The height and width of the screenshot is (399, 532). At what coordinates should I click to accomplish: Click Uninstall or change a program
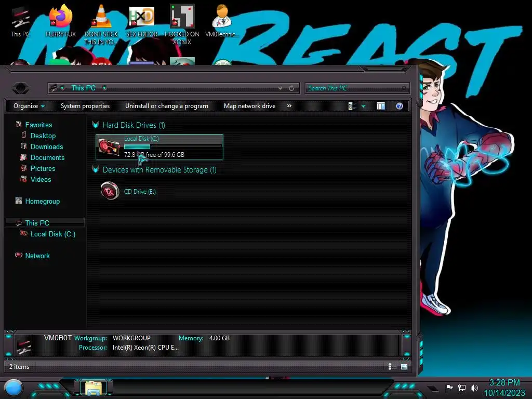tap(167, 106)
